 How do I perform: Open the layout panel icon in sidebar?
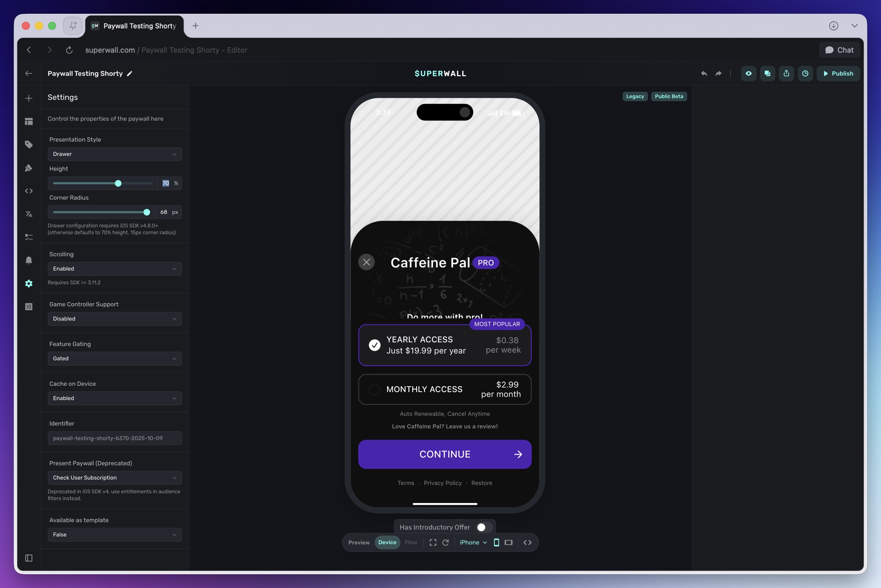click(x=29, y=122)
